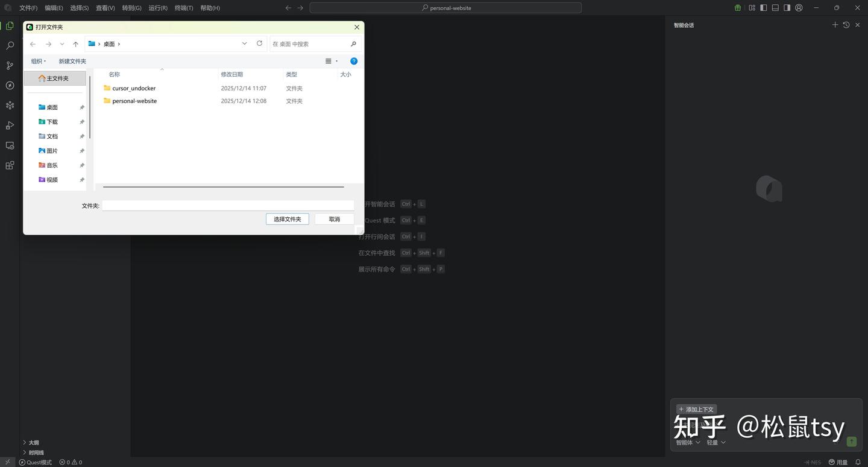Select the personal-website folder in list
868x467 pixels.
[x=134, y=101]
